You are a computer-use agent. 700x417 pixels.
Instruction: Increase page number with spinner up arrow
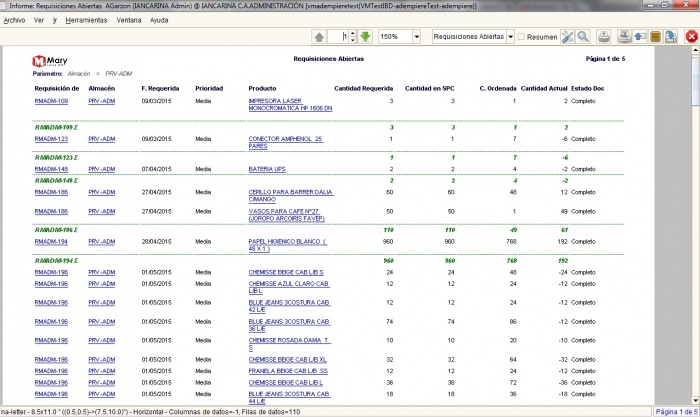[x=353, y=33]
